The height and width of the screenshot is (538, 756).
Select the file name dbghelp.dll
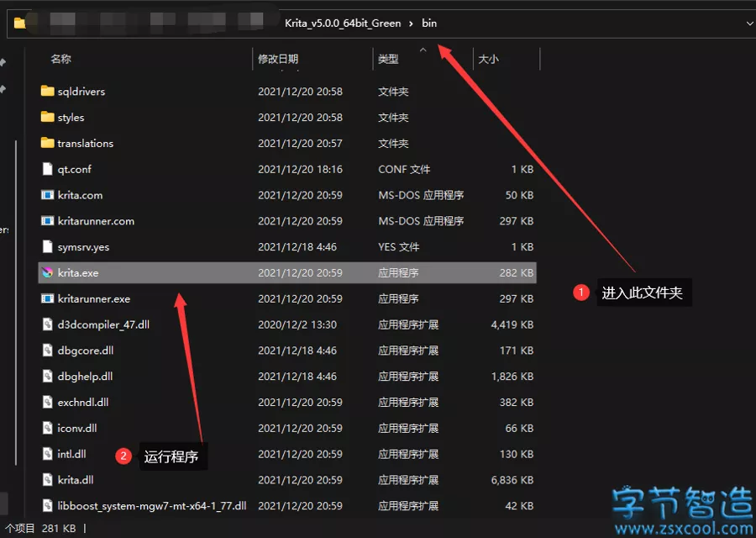click(x=85, y=377)
